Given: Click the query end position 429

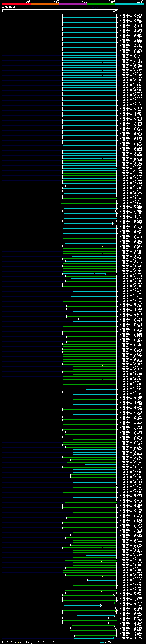Looking at the screenshot, I should 115,11.
